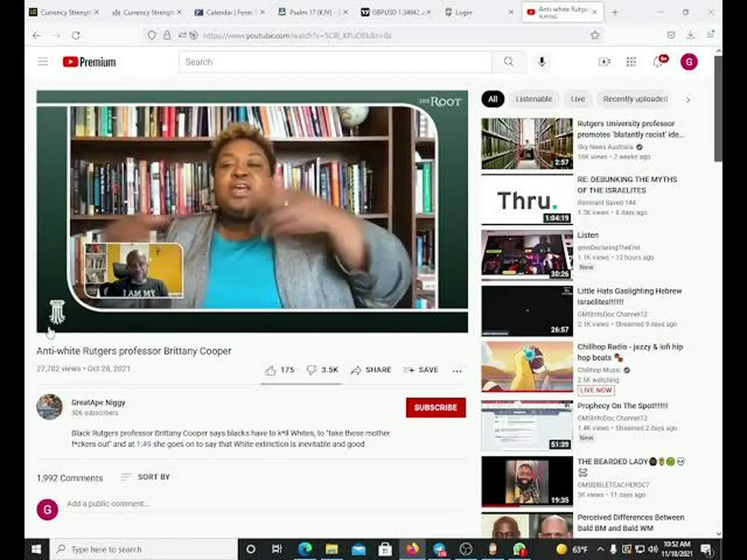
Task: Open Firefox tracking protection shield
Action: 152,35
